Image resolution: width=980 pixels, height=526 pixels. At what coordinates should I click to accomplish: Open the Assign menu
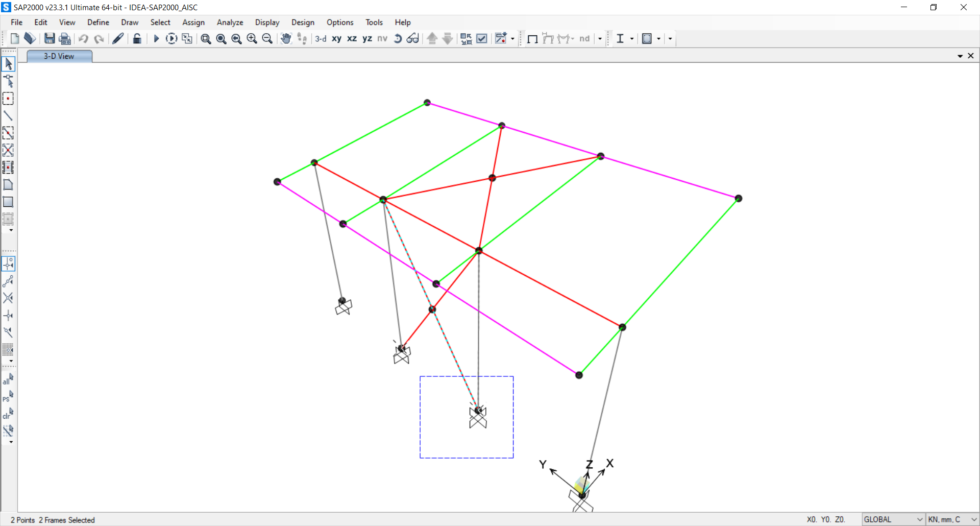pos(193,22)
